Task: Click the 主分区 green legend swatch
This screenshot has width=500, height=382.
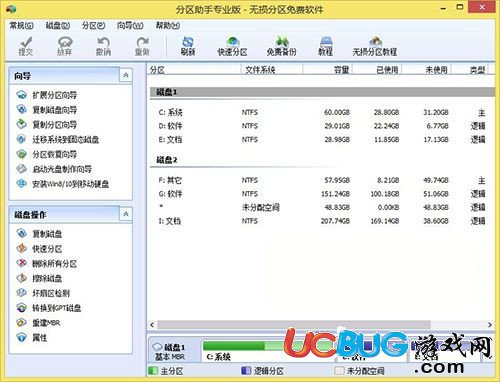Action: [x=153, y=371]
